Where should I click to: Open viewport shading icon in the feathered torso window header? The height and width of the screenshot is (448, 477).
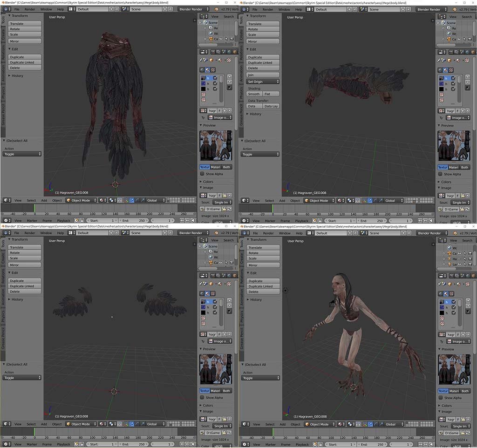[103, 200]
